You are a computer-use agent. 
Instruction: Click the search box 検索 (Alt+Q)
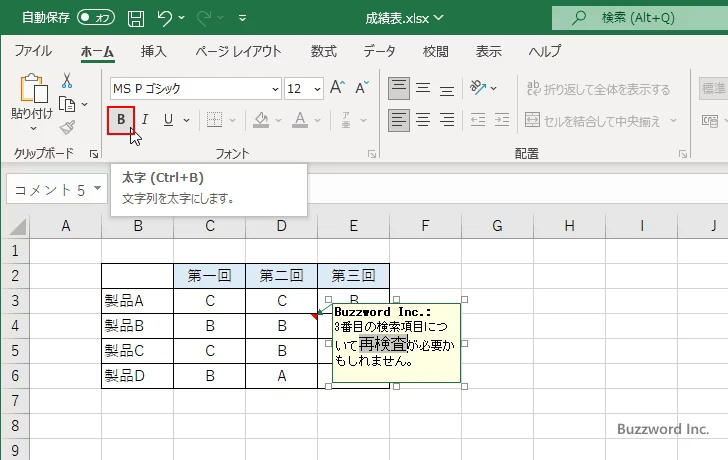tap(640, 18)
